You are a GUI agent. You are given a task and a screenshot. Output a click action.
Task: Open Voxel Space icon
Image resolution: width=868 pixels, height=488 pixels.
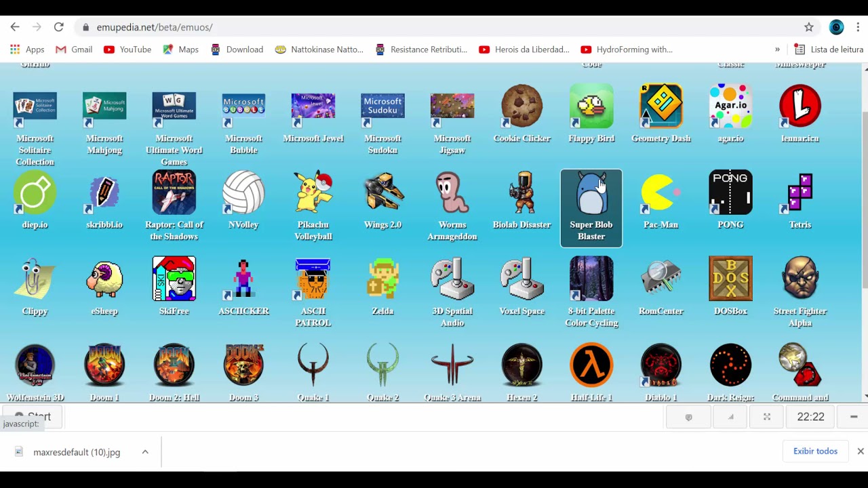click(x=522, y=279)
